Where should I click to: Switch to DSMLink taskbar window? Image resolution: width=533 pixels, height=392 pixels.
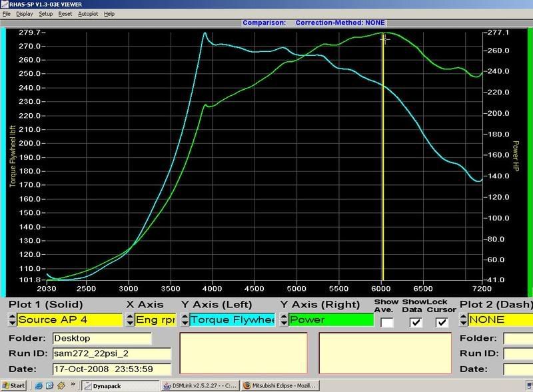click(200, 385)
